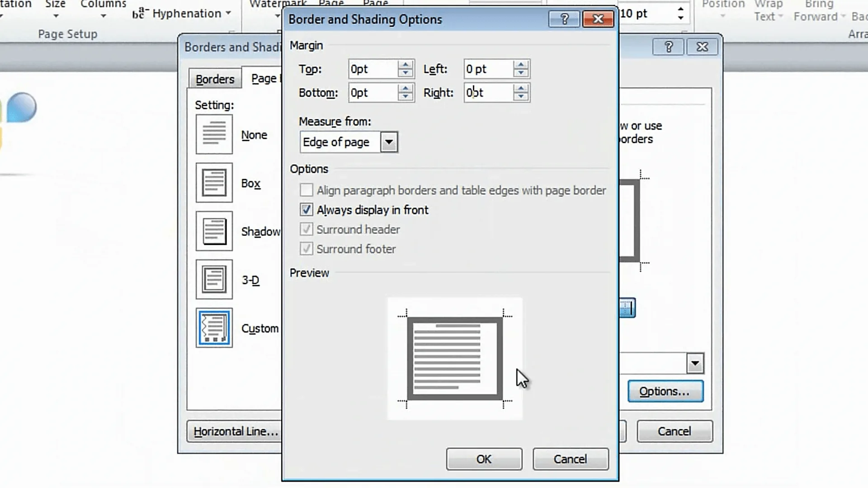
Task: Choose the Shadow border setting
Action: [x=214, y=231]
